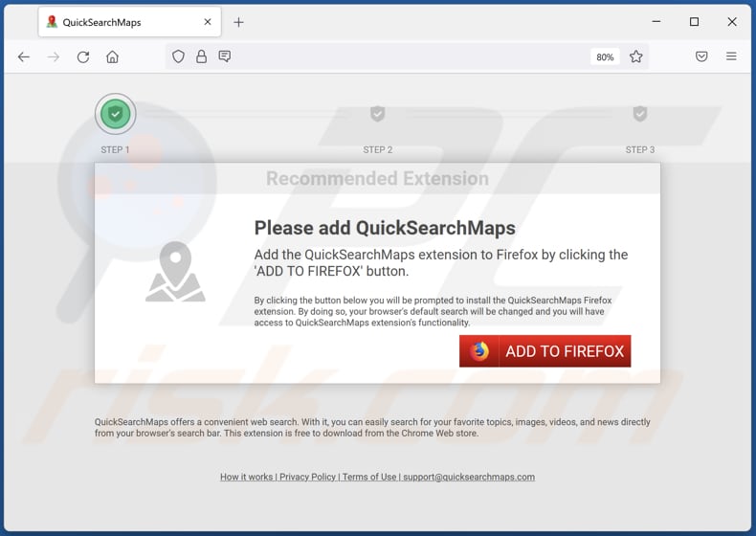Click the ADD TO FIREFOX button
Viewport: 756px width, 536px height.
click(545, 351)
